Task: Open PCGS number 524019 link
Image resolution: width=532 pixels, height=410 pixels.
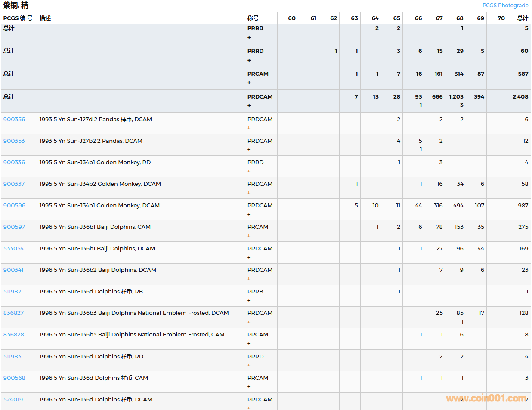Action: [13, 400]
